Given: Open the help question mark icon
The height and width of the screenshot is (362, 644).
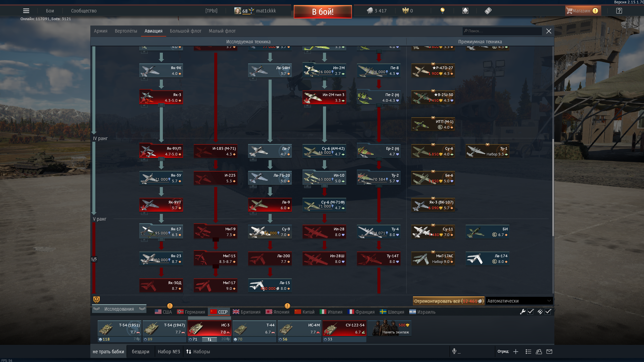Looking at the screenshot, I should click(x=619, y=11).
